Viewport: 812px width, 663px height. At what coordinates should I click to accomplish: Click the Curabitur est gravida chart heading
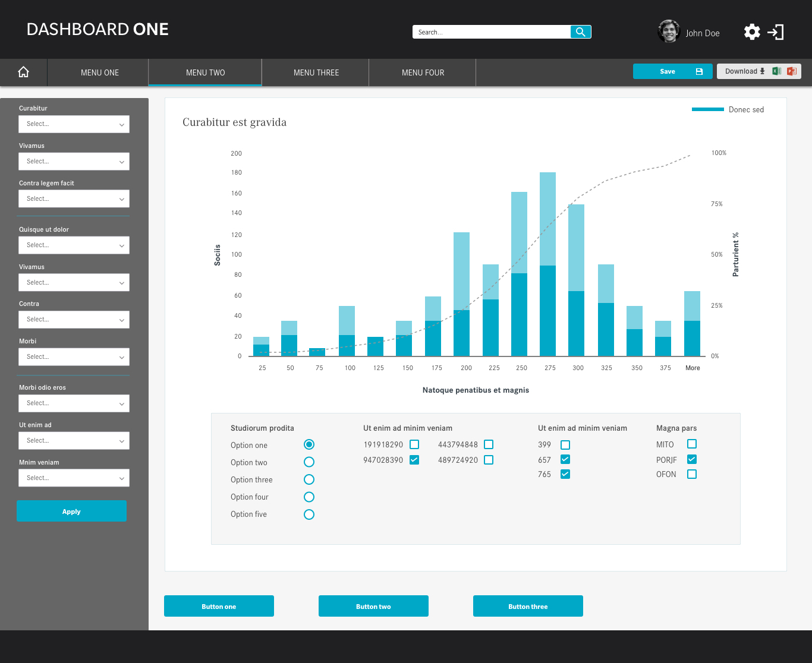click(234, 122)
